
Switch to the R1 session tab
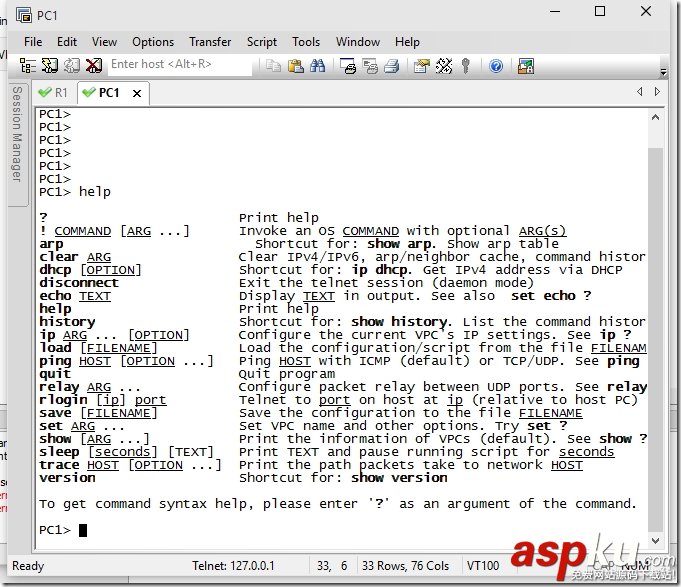tap(53, 92)
